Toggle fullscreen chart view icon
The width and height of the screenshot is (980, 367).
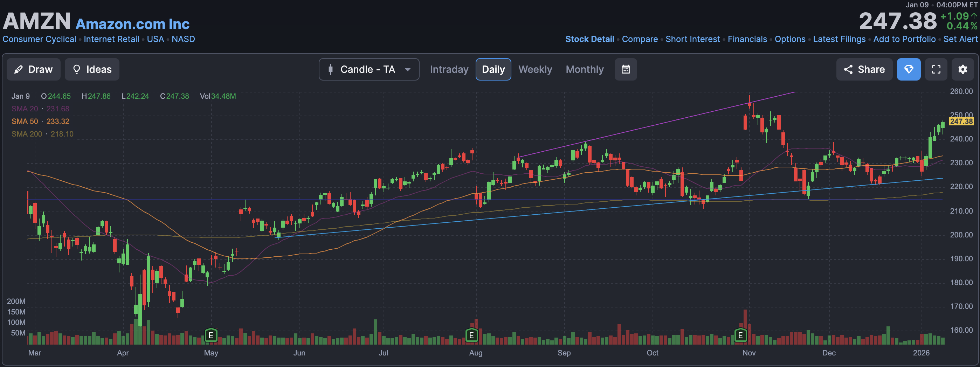(x=936, y=69)
